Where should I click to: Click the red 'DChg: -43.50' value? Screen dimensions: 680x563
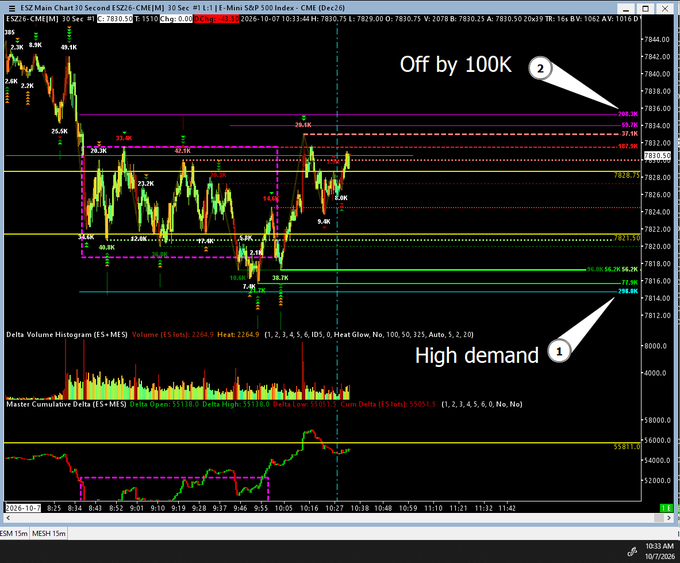[x=216, y=19]
